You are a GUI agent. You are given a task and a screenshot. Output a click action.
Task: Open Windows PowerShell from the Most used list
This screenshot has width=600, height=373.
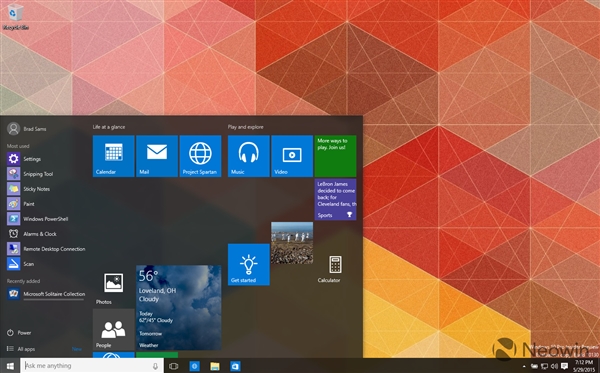[x=46, y=218]
